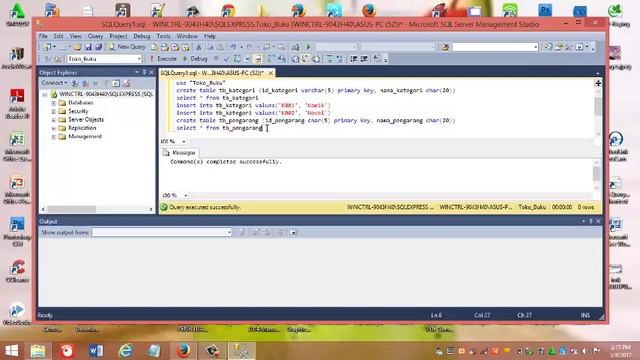Open the Windows Start button
This screenshot has height=360, width=640.
[11, 351]
